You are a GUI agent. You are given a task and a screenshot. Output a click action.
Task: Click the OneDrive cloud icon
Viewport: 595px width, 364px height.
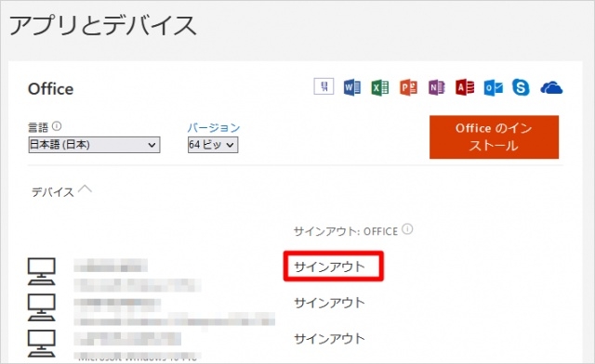point(551,87)
